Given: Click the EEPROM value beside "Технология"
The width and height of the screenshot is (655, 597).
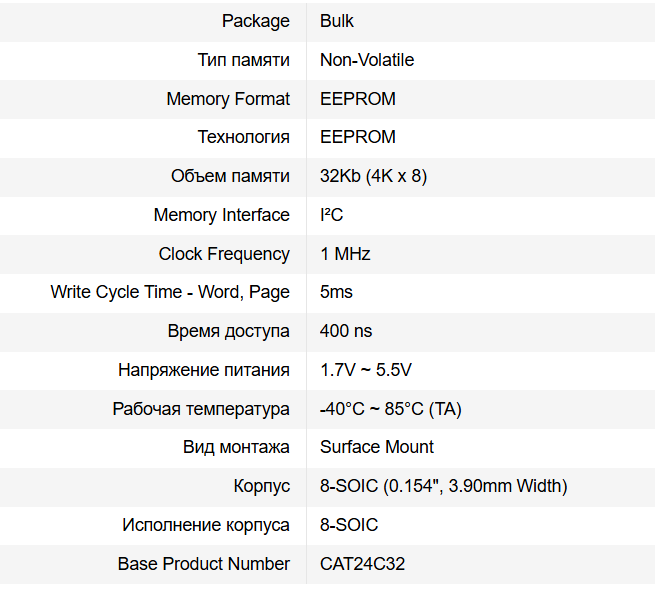Looking at the screenshot, I should 357,137.
